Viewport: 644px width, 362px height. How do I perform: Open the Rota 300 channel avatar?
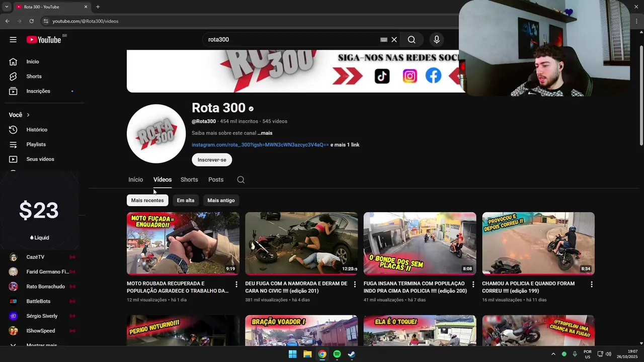156,134
